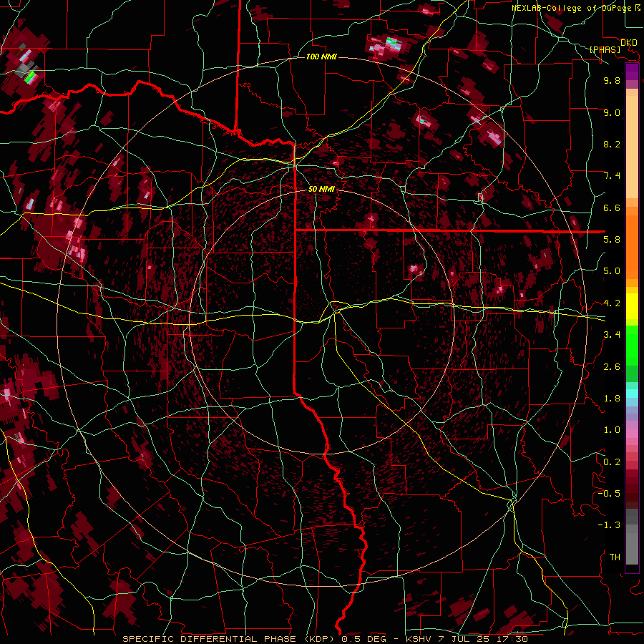Select the 1.8 scale value
Screen dimensions: 644x644
(x=612, y=399)
